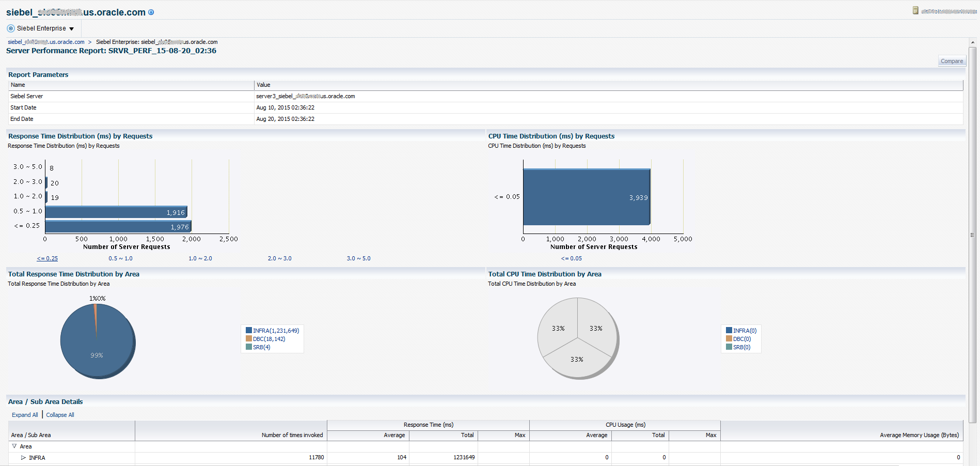This screenshot has height=466, width=980.
Task: Click the Collapse All link
Action: coord(59,414)
